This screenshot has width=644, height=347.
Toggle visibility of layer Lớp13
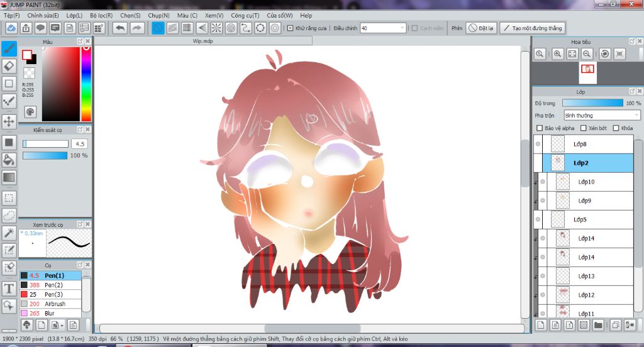[x=543, y=276]
